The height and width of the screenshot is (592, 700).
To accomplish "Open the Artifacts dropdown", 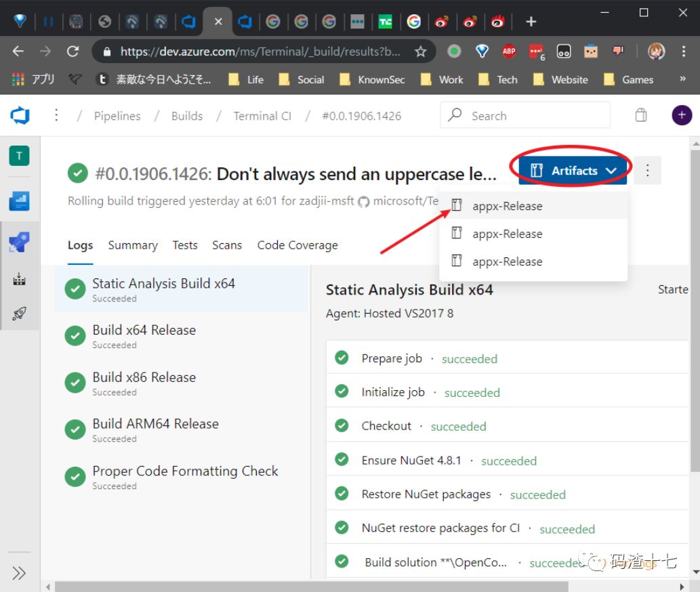I will [x=573, y=171].
